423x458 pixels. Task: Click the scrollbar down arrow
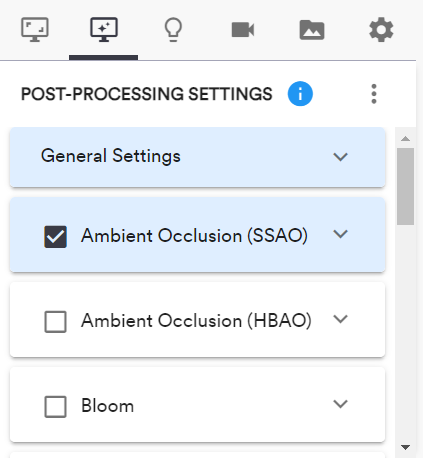pos(405,447)
